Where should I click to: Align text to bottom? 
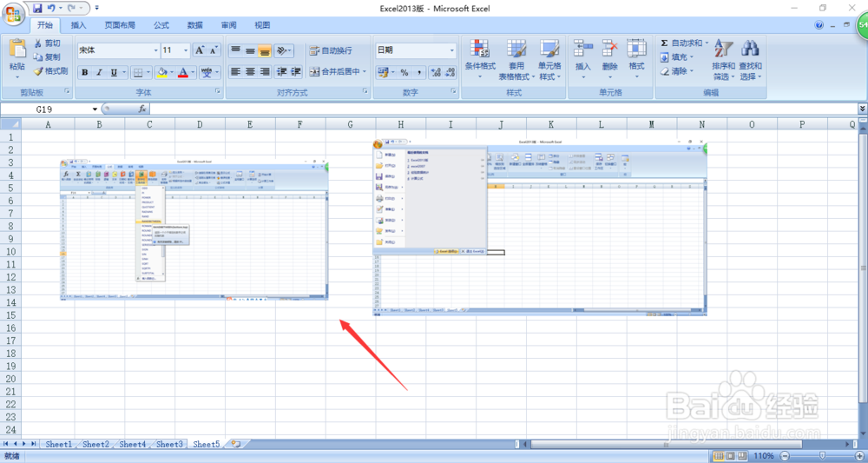click(x=265, y=50)
